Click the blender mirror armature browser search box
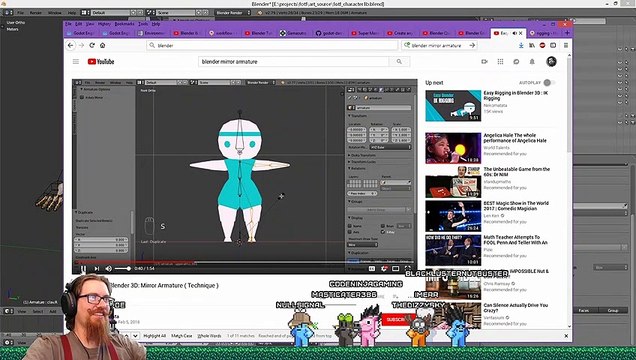The width and height of the screenshot is (636, 360). [x=439, y=45]
